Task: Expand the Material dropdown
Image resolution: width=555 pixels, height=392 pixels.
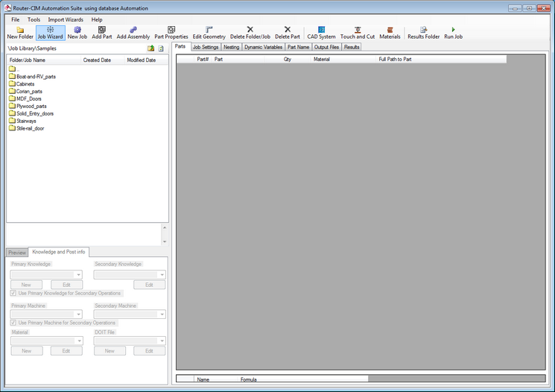Action: [x=79, y=341]
